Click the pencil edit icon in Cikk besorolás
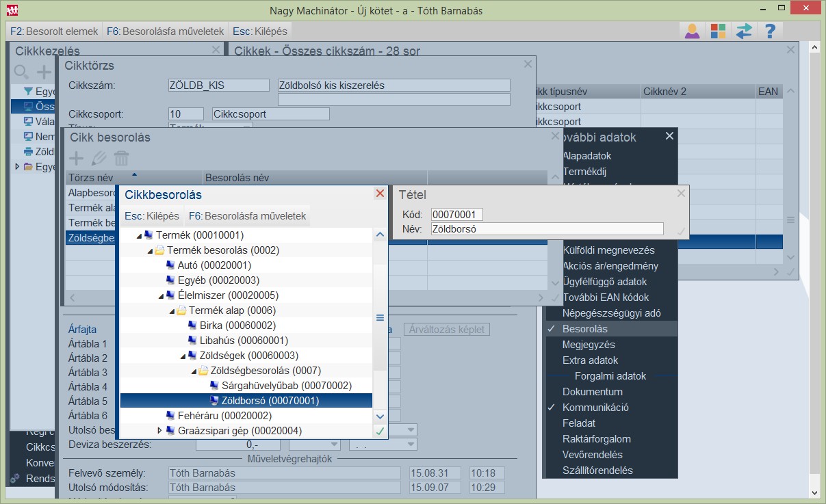This screenshot has height=504, width=826. [99, 159]
